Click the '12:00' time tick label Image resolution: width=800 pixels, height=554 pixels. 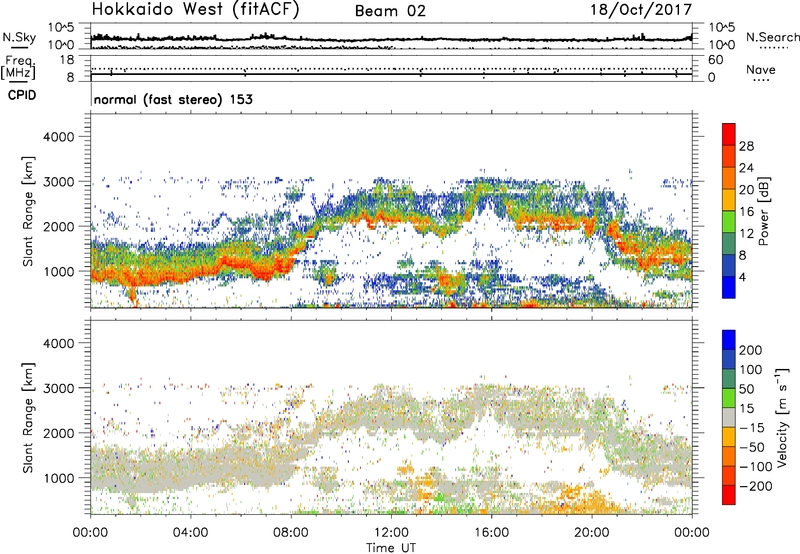pyautogui.click(x=391, y=533)
